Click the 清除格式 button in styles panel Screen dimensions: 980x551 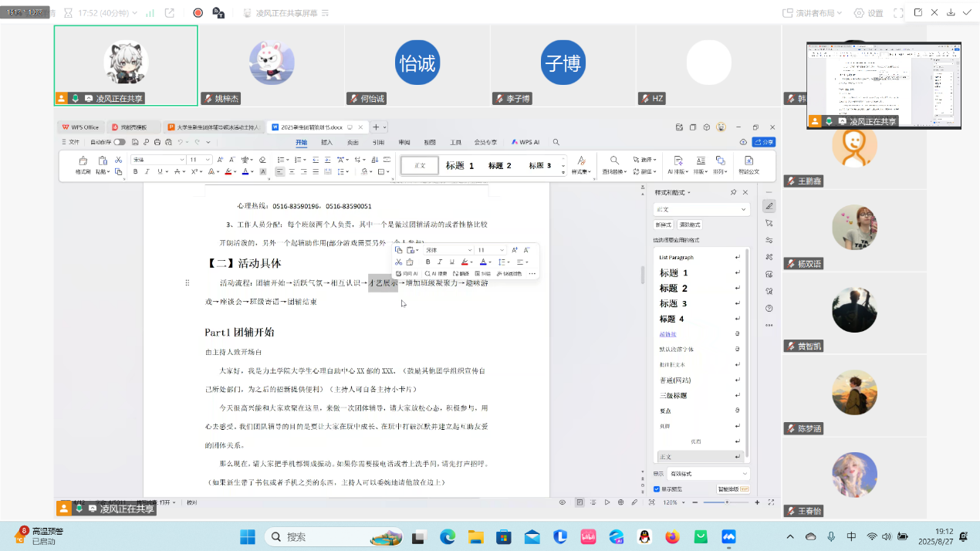coord(689,225)
